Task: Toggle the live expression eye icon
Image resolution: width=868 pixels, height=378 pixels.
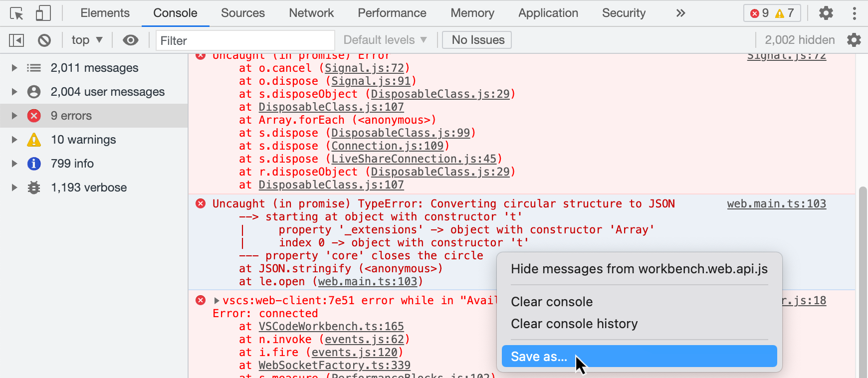Action: click(x=131, y=40)
